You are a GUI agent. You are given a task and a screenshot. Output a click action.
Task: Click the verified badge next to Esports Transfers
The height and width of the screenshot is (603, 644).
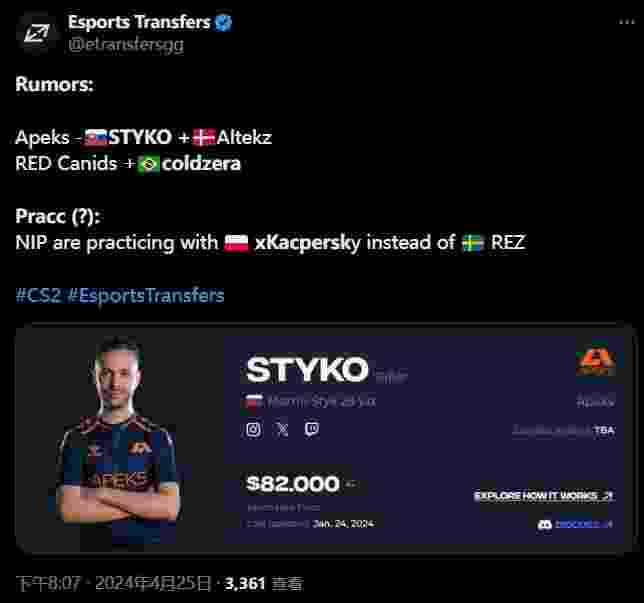(x=223, y=23)
